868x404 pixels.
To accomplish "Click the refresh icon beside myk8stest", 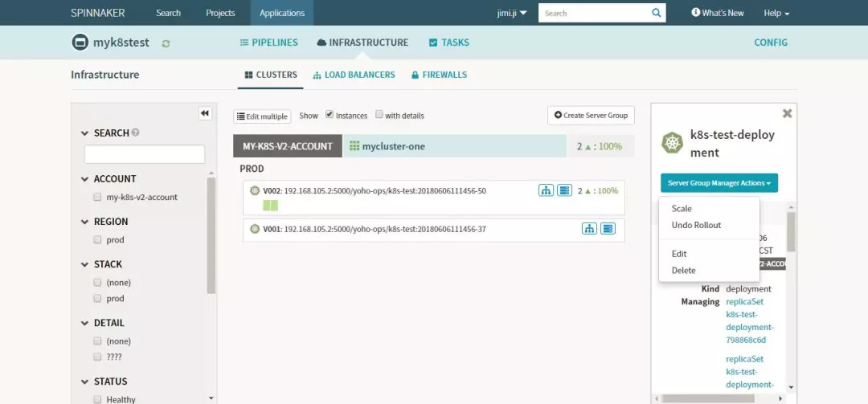I will (166, 43).
